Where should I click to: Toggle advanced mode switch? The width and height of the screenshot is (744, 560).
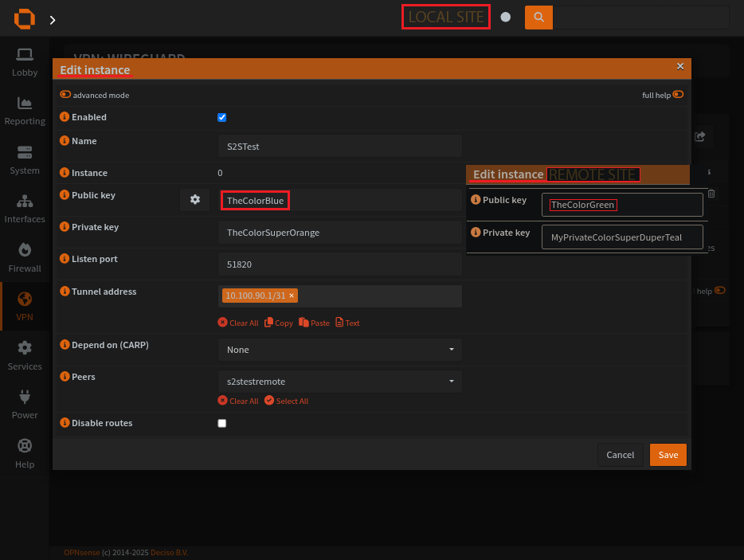pos(65,95)
